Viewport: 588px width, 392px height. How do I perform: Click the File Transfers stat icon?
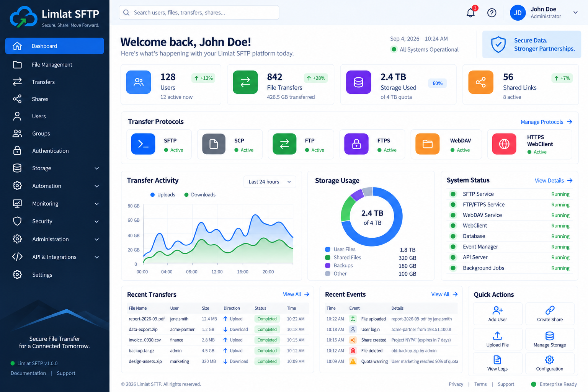245,82
